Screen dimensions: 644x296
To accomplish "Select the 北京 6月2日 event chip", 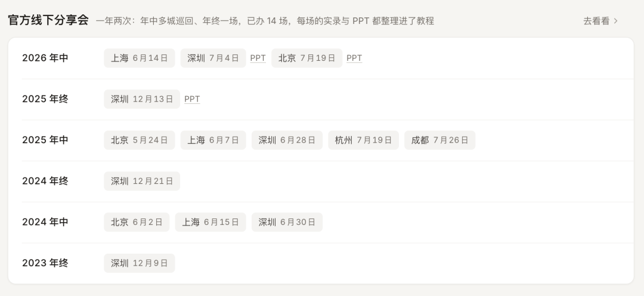I will pos(137,223).
